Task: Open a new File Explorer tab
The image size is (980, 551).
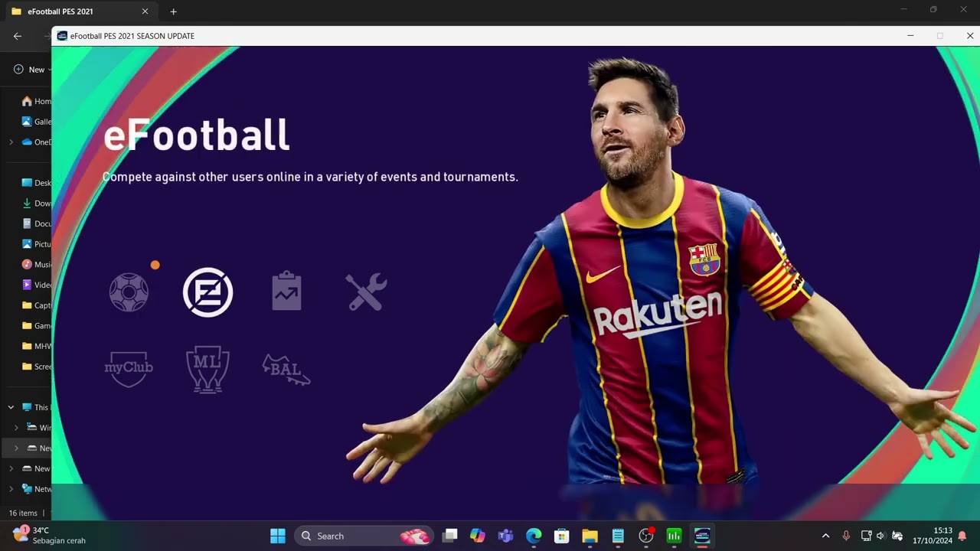Action: click(173, 11)
